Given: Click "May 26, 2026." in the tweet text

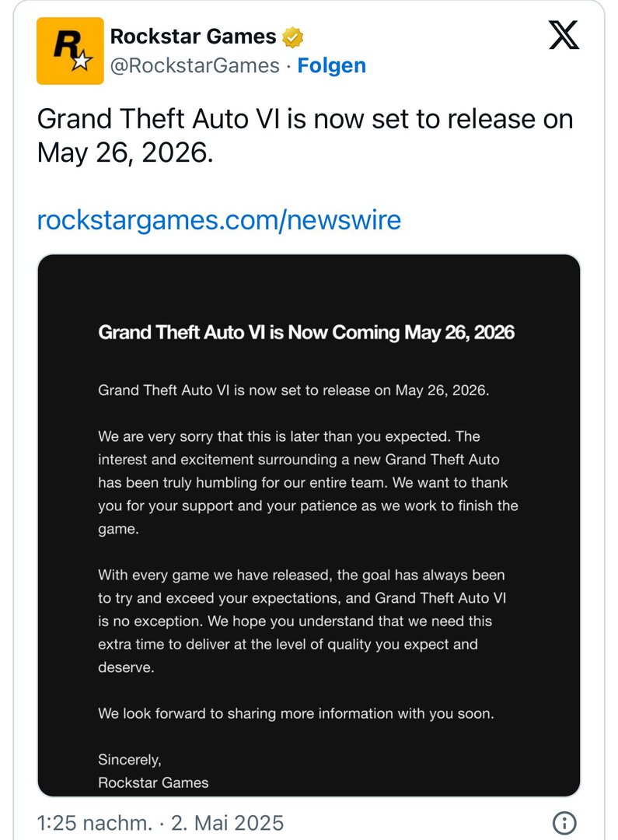Looking at the screenshot, I should [124, 152].
